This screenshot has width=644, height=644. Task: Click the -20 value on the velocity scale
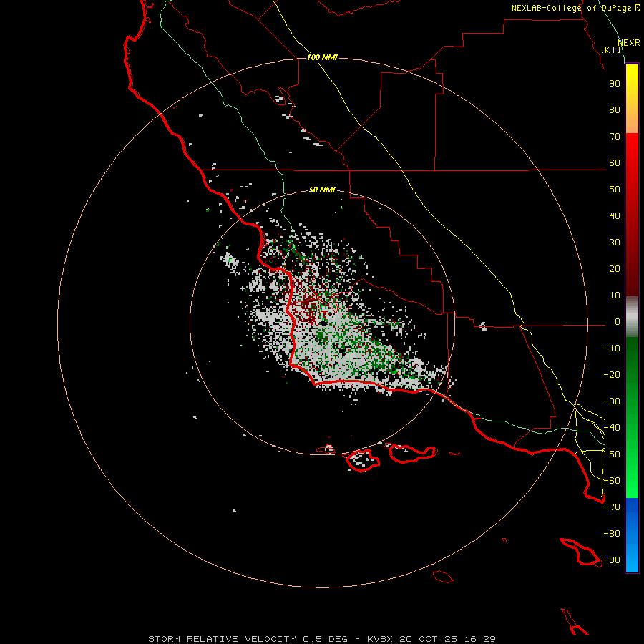point(612,374)
